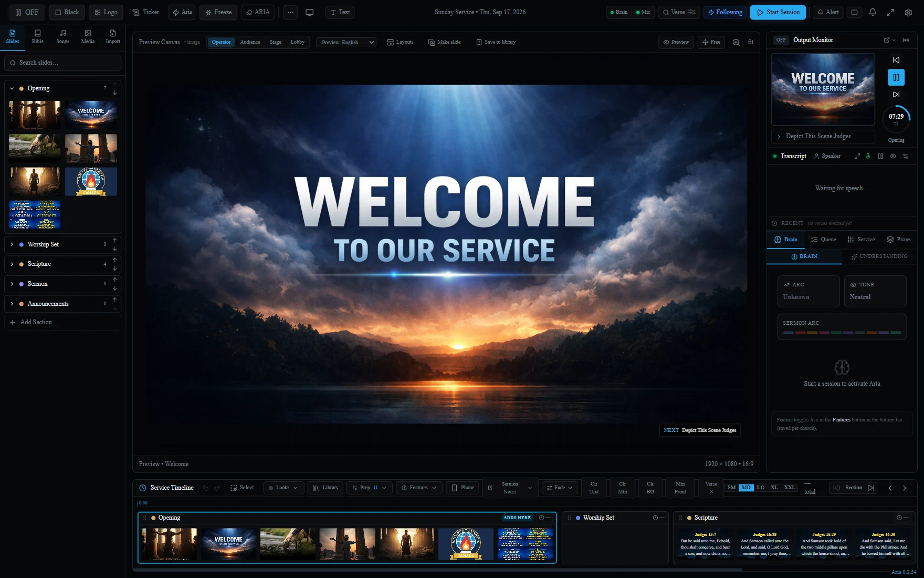This screenshot has width=924, height=578.
Task: Open the Props tab
Action: 899,240
